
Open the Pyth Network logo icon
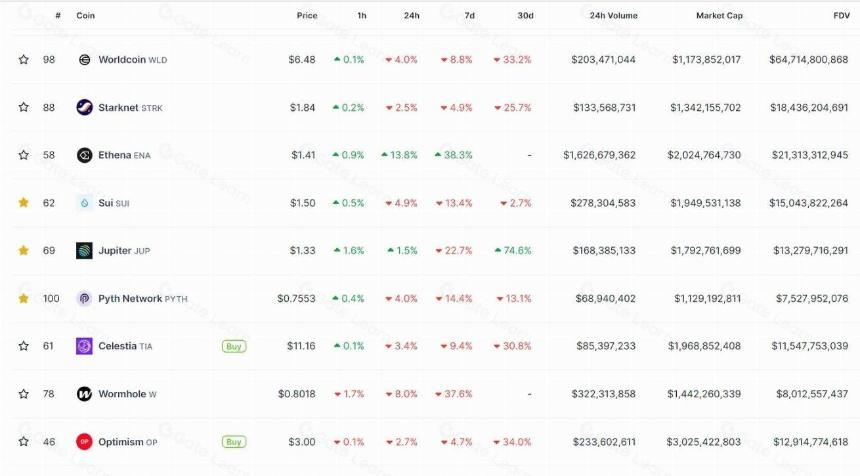pyautogui.click(x=84, y=298)
